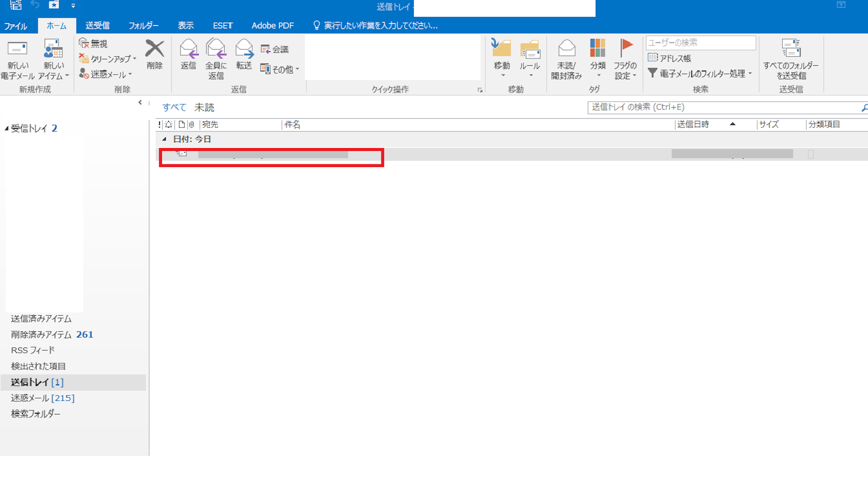Click the Ignore (無視) conversation button
The width and height of the screenshot is (868, 503).
pyautogui.click(x=93, y=43)
